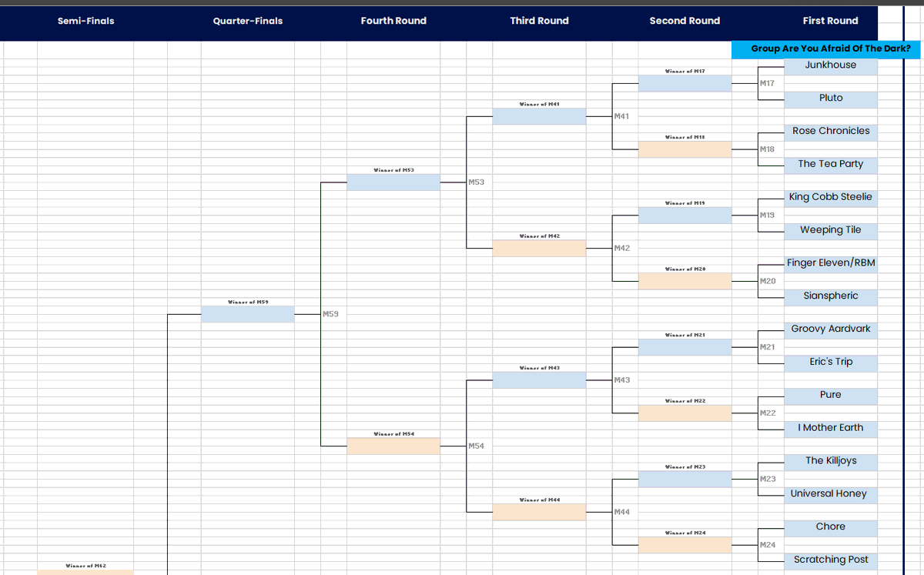This screenshot has width=924, height=575.
Task: Click the Winner of M17 result cell
Action: (685, 83)
